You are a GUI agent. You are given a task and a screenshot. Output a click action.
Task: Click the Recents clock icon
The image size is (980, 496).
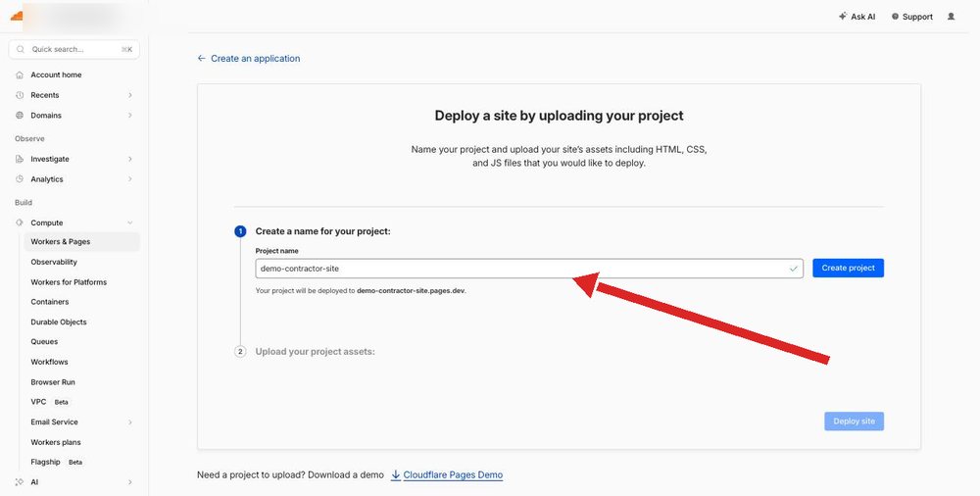coord(20,95)
